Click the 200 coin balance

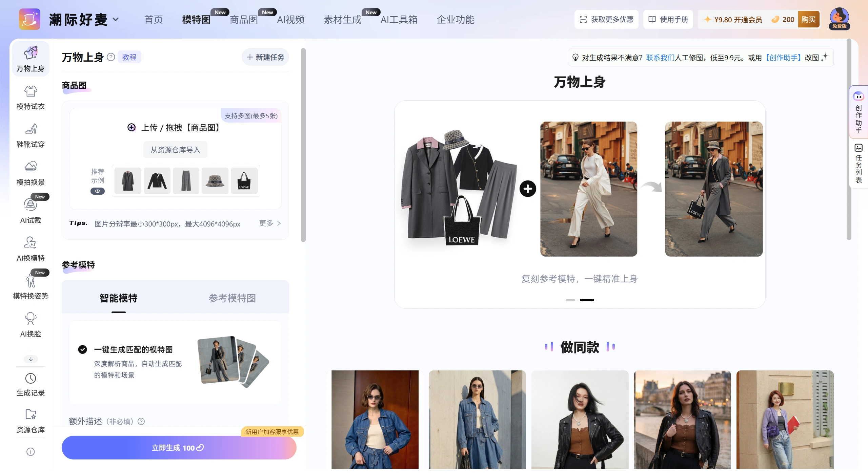(783, 20)
